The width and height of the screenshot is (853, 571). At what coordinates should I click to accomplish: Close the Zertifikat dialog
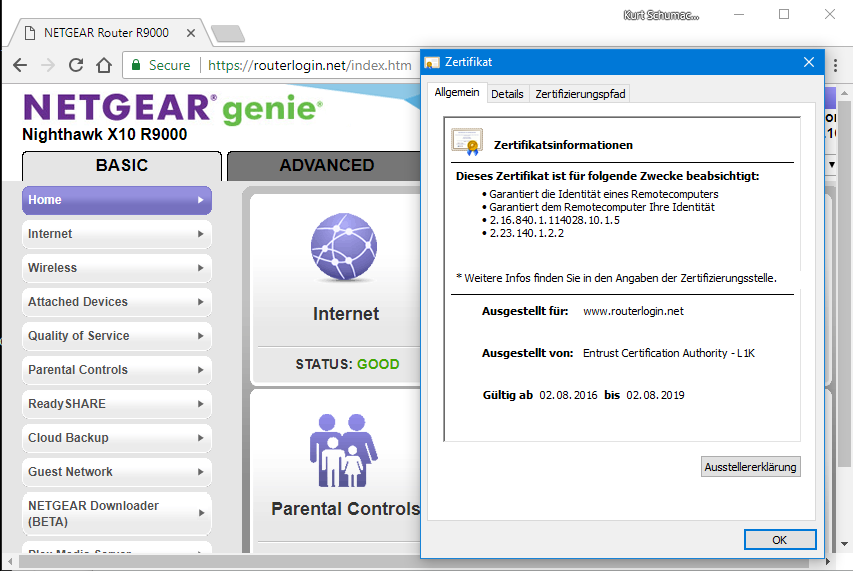[x=809, y=62]
